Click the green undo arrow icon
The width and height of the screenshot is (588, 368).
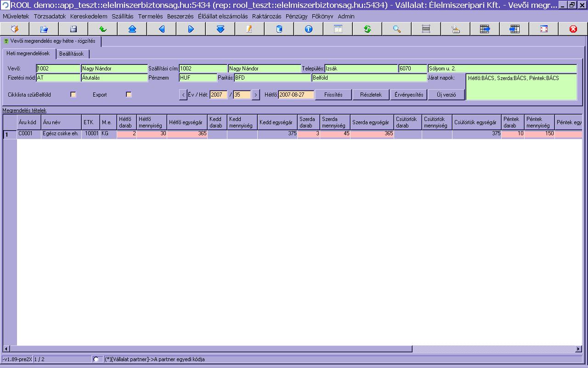[x=102, y=29]
